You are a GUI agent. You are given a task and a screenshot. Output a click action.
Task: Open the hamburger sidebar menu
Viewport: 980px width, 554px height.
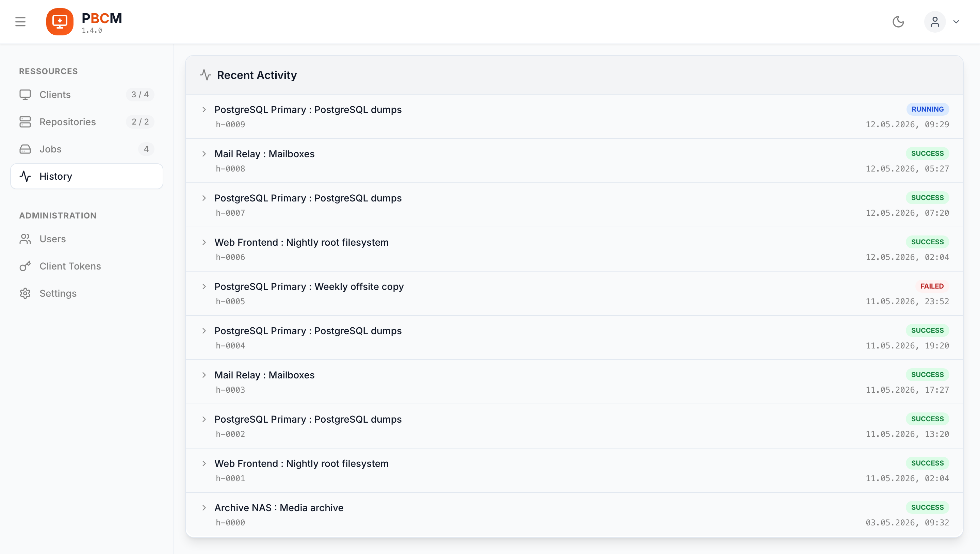[20, 22]
